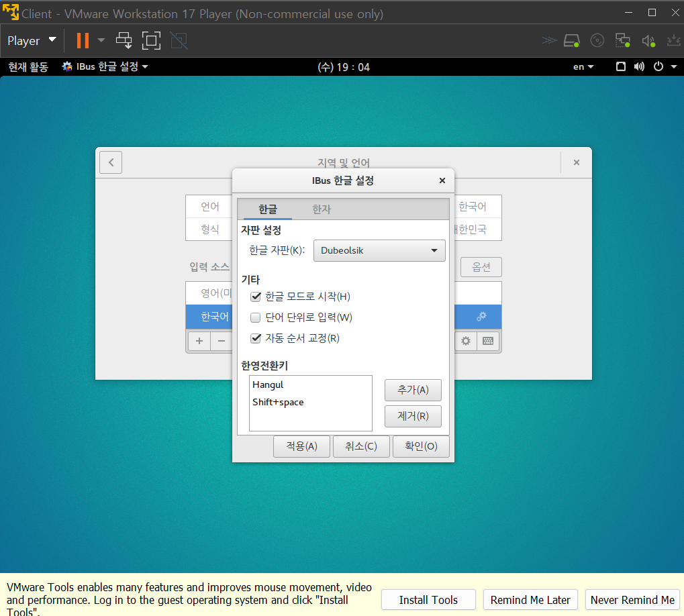Open 현재 활동 activities overview

(28, 66)
